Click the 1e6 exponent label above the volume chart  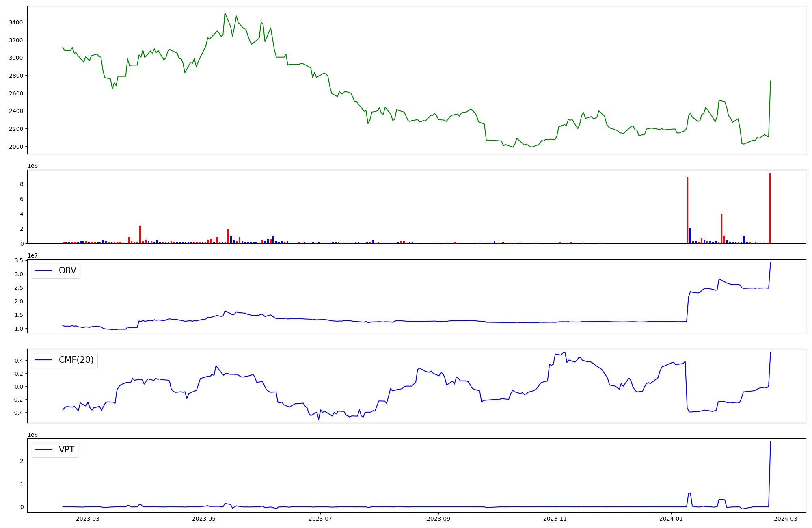[x=33, y=166]
